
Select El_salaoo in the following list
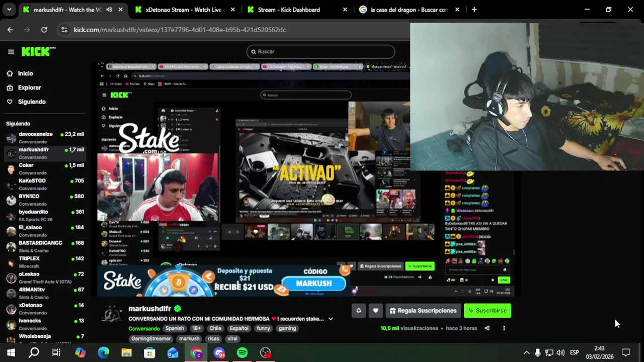tap(45, 231)
